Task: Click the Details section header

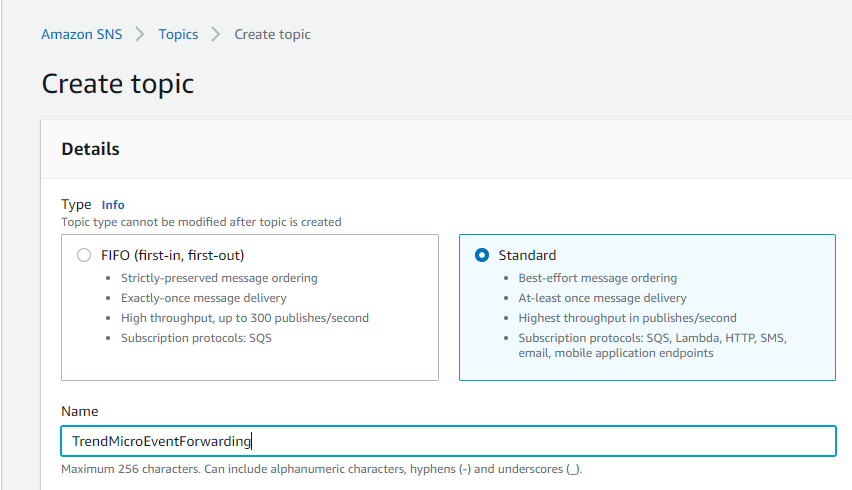Action: click(x=90, y=149)
